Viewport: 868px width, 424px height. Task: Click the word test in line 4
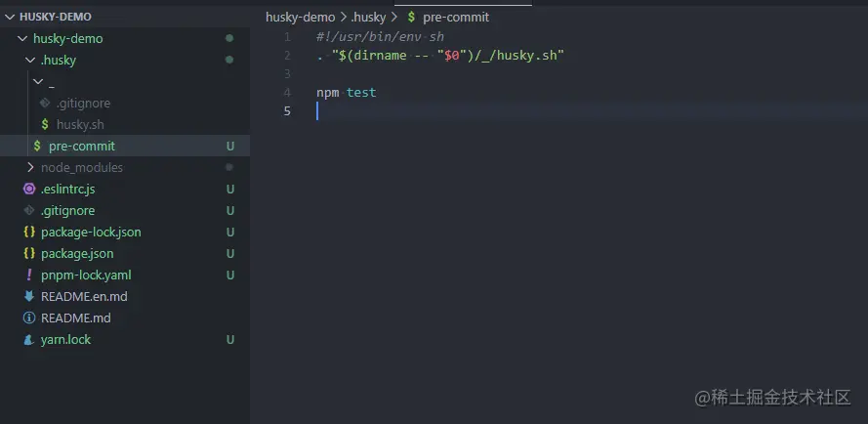tap(361, 93)
